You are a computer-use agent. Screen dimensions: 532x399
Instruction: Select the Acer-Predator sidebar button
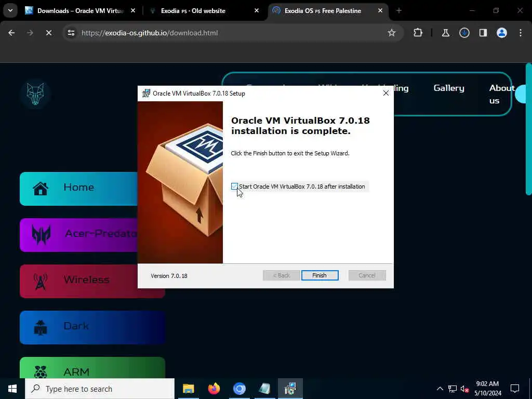(79, 235)
